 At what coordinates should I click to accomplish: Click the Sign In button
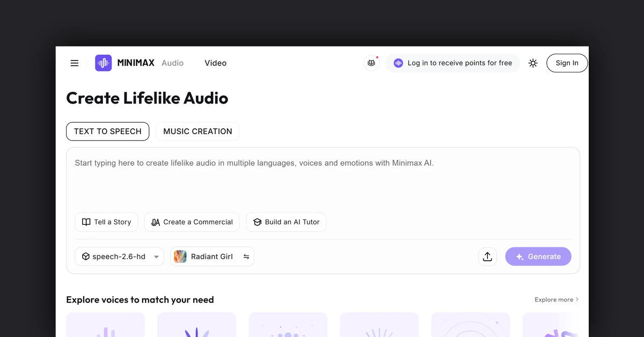(x=567, y=63)
